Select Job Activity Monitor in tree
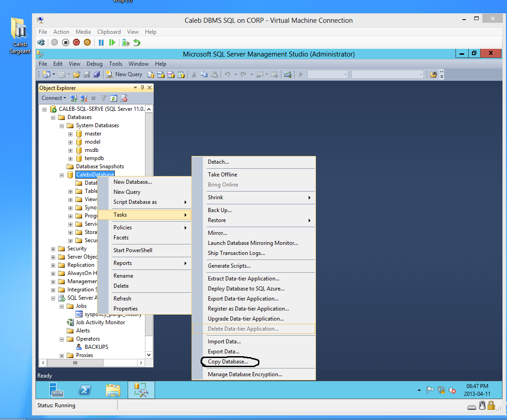This screenshot has height=420, width=507. point(100,322)
